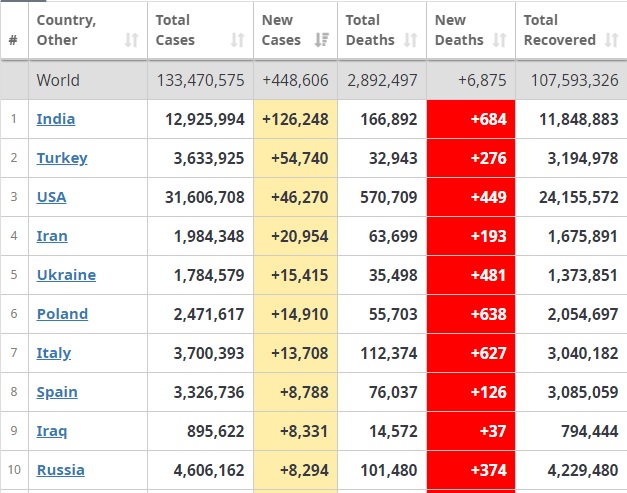Open the Italy country link

(54, 353)
